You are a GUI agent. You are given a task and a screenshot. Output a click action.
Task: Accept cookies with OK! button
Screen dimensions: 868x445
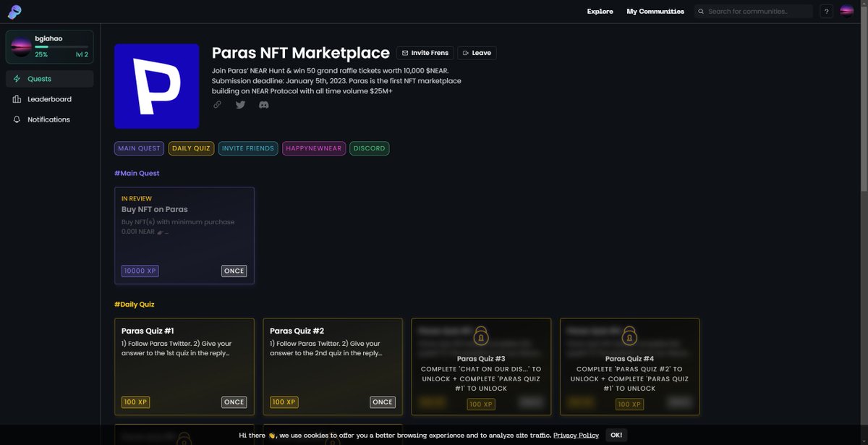pos(616,435)
